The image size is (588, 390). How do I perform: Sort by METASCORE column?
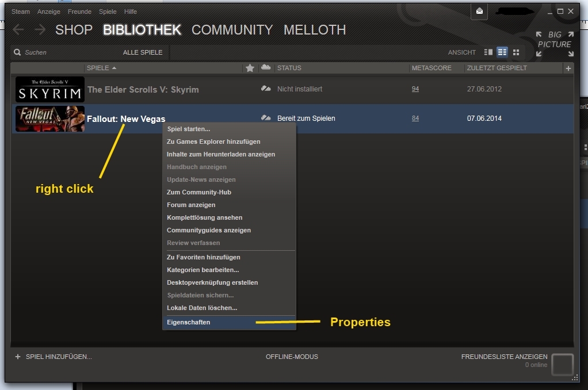[432, 68]
